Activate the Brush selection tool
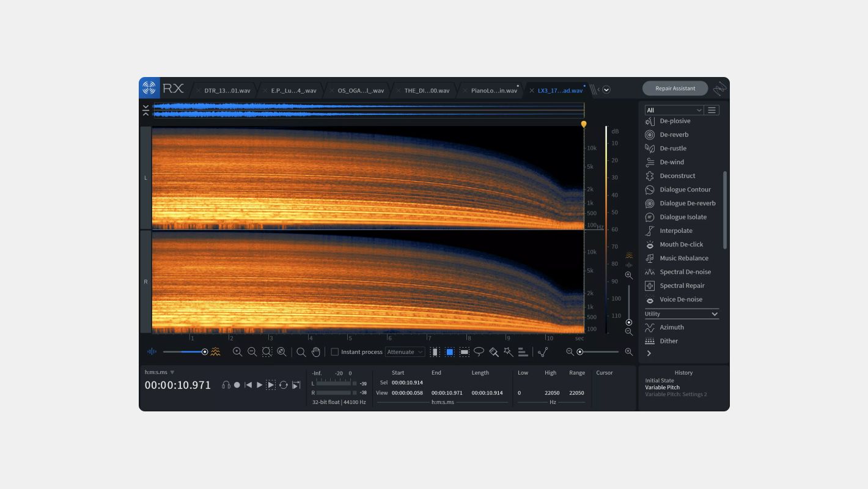This screenshot has height=489, width=868. [x=495, y=352]
